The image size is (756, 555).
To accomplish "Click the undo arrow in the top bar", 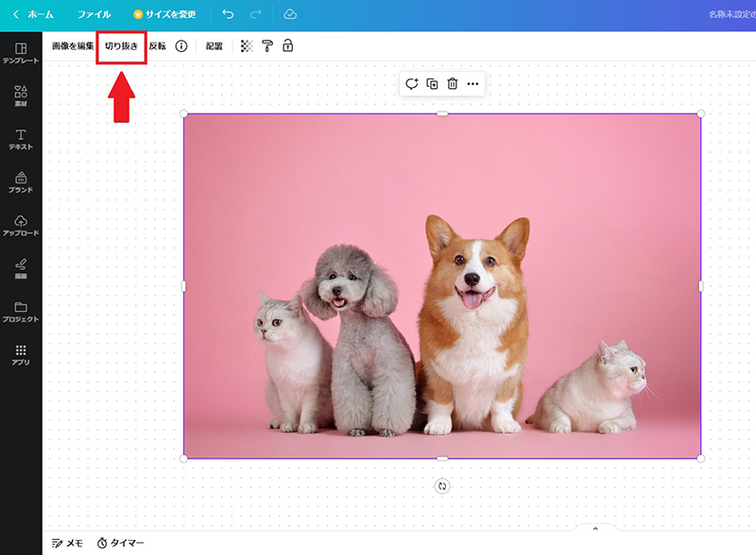I will coord(227,13).
